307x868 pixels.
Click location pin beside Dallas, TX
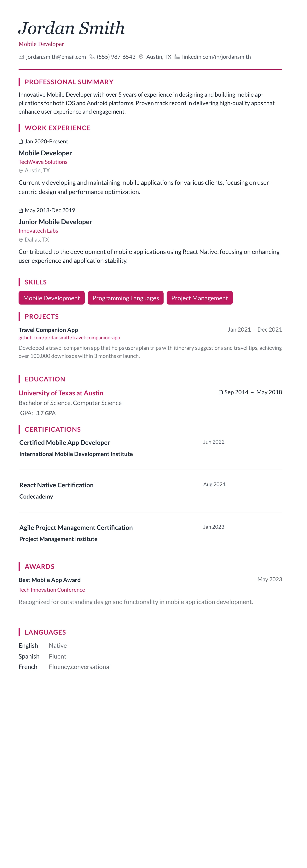coord(21,240)
